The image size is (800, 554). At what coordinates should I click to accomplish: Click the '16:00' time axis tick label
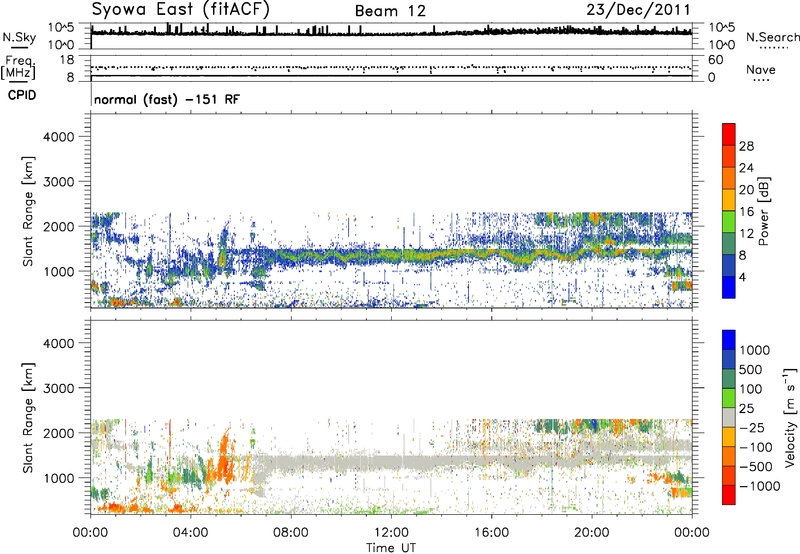pyautogui.click(x=491, y=533)
